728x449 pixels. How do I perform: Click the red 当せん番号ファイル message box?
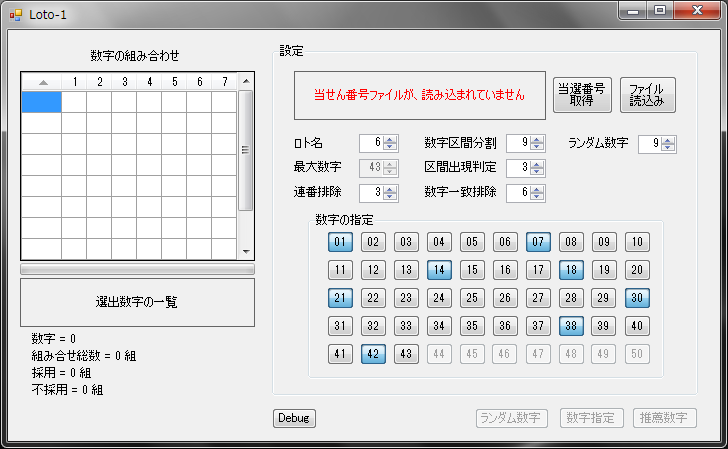(420, 95)
